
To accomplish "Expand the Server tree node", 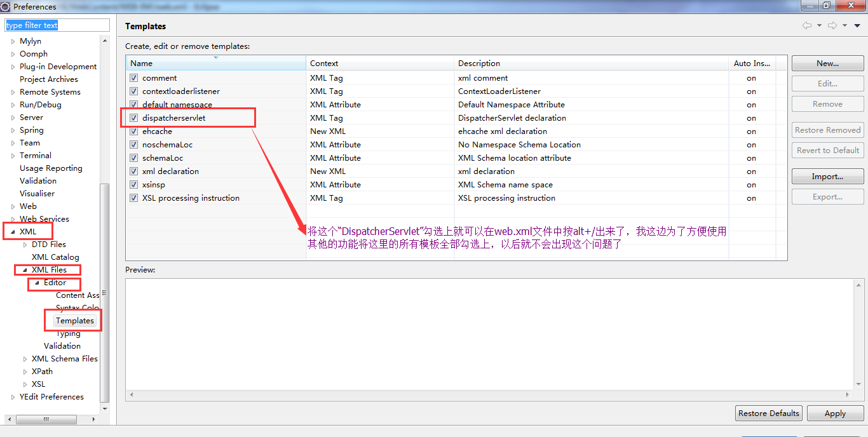I will (13, 118).
